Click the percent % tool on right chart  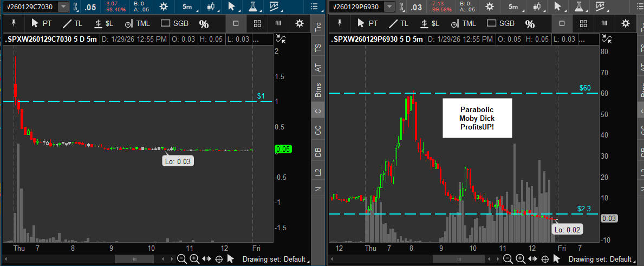coord(530,24)
